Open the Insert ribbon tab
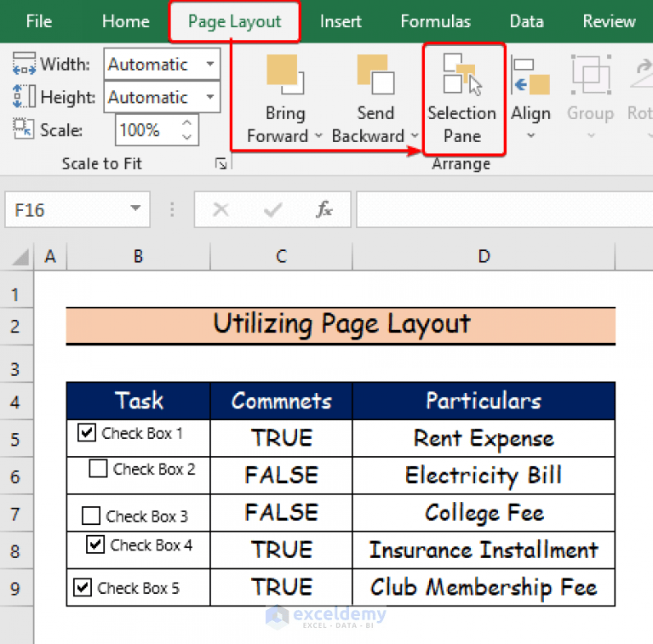This screenshot has height=644, width=653. coord(341,21)
